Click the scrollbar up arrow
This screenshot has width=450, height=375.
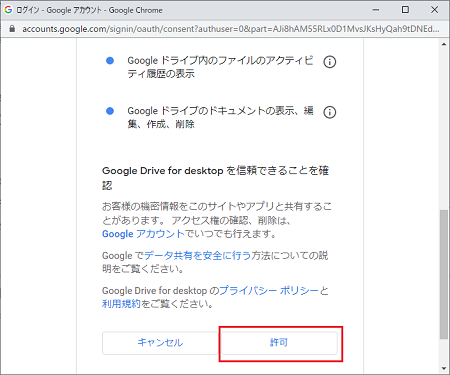(x=444, y=44)
